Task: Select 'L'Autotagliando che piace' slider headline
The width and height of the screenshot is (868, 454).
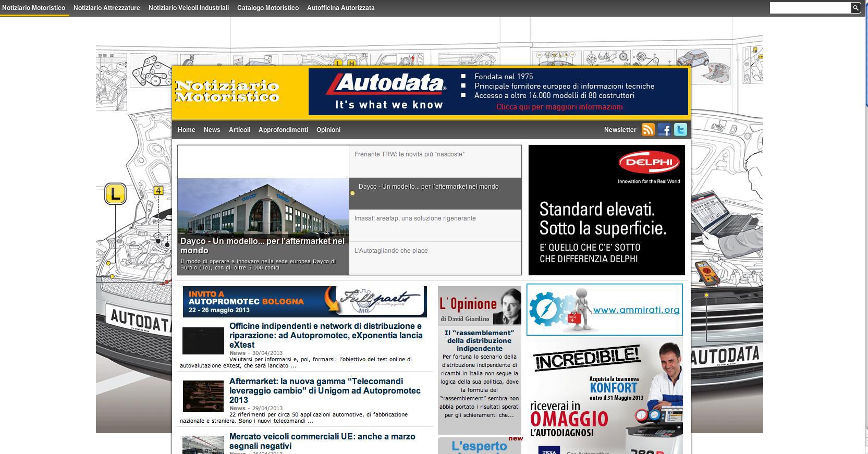Action: 435,258
